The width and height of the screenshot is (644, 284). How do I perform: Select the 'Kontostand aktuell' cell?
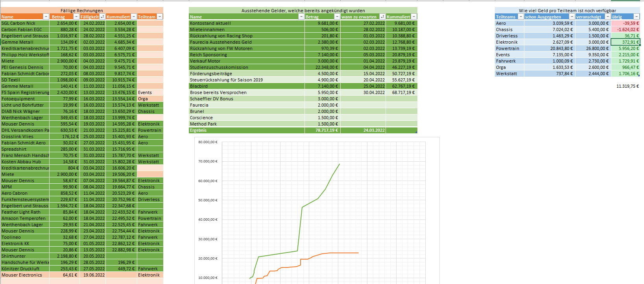coord(247,23)
